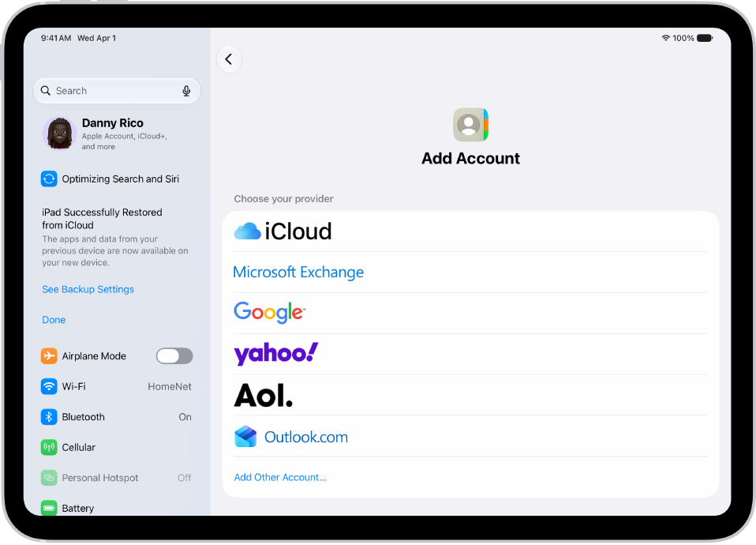Tap the Airplane Mode icon
Viewport: 756px width, 545px height.
pos(49,356)
